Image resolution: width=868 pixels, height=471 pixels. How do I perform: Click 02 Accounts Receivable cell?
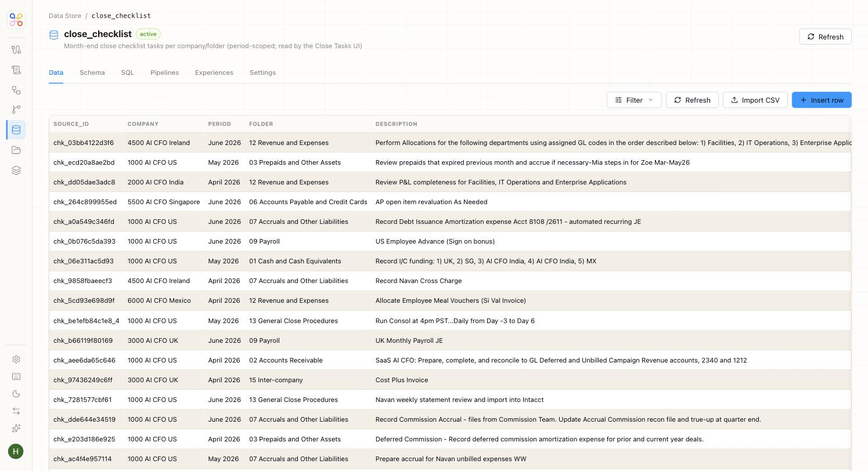click(x=286, y=360)
